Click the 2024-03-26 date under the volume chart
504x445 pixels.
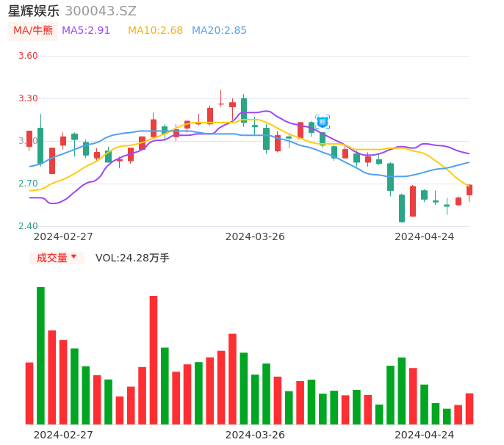[255, 435]
